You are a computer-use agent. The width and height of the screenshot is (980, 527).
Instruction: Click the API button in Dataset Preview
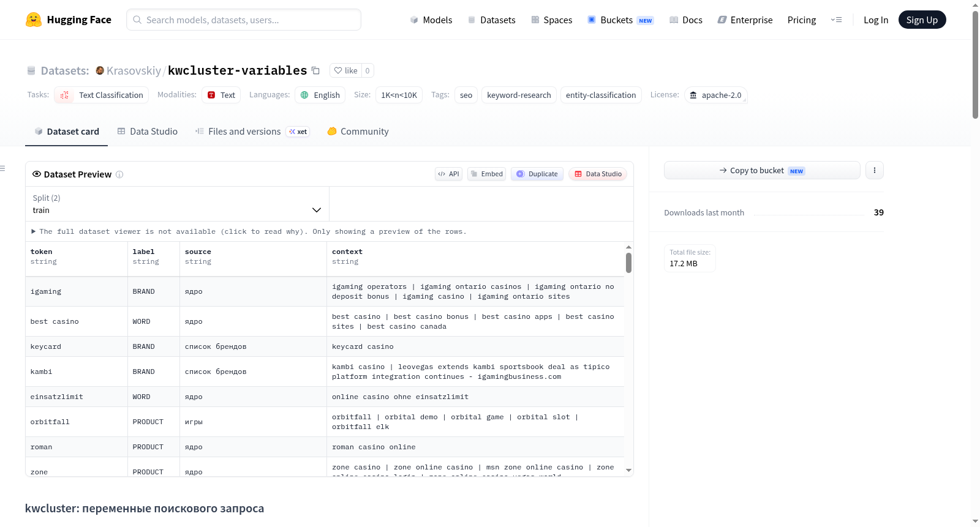coord(448,174)
